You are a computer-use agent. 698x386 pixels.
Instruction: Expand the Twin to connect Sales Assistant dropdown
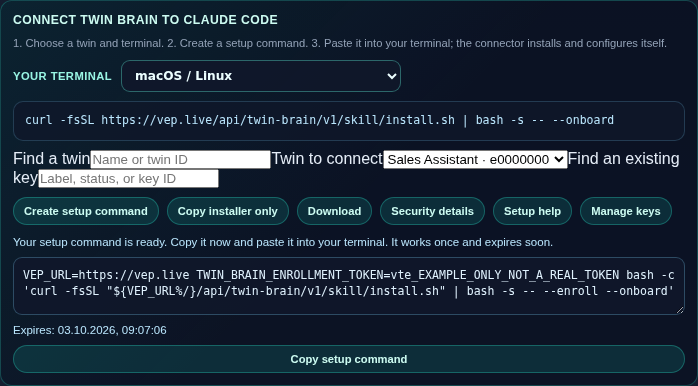pyautogui.click(x=475, y=159)
